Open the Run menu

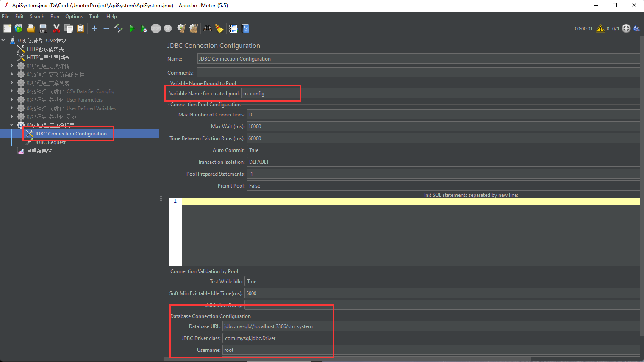pos(55,17)
